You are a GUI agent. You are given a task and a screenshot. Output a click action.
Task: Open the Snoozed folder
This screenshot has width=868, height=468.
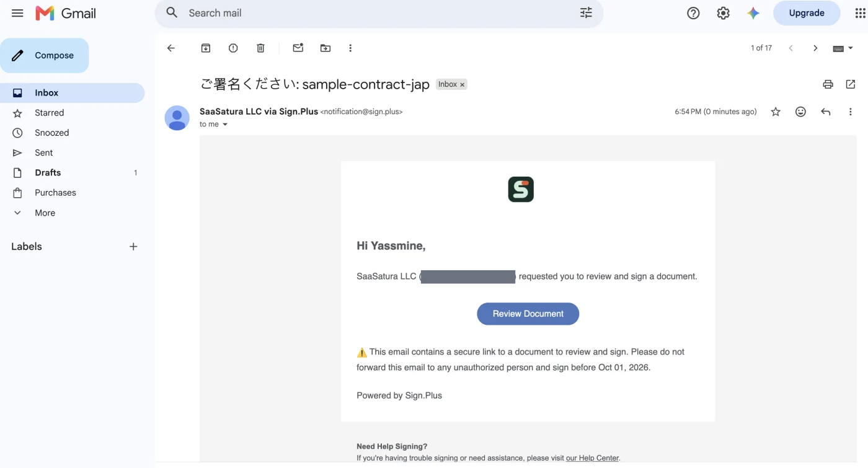point(72,133)
